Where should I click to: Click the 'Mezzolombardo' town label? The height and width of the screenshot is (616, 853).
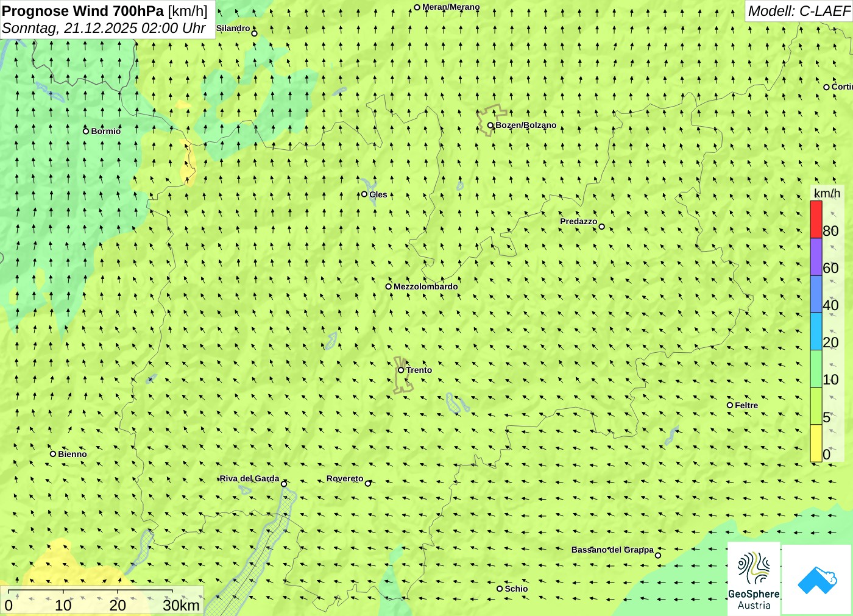(x=426, y=286)
